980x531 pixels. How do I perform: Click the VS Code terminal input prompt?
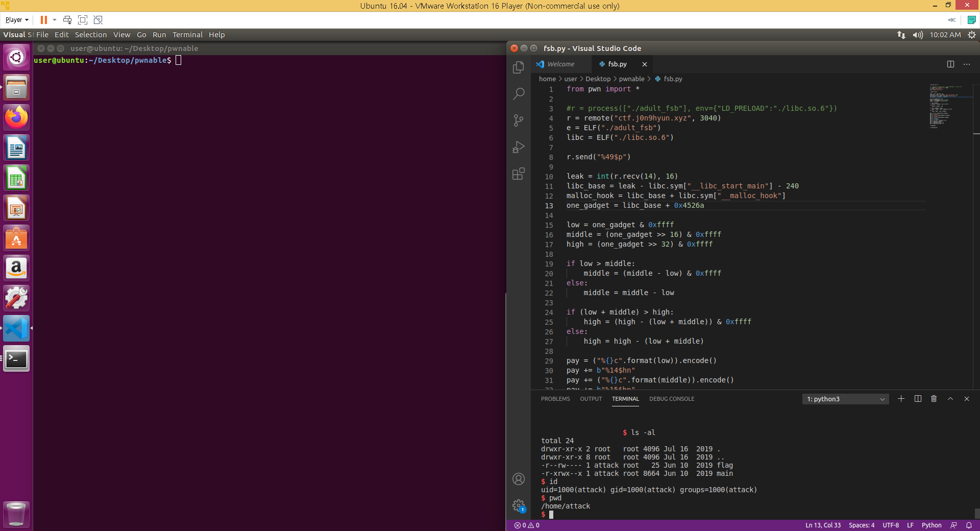click(x=551, y=514)
